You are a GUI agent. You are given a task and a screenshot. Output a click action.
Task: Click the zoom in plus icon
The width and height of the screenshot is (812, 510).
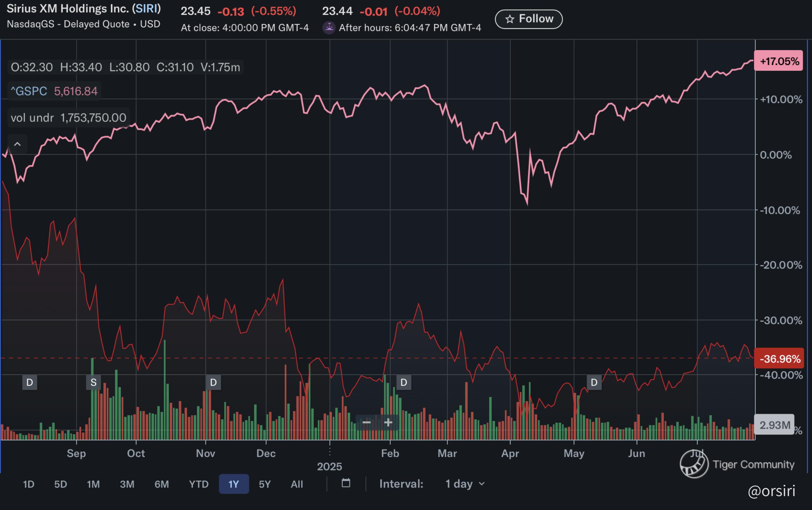click(388, 422)
